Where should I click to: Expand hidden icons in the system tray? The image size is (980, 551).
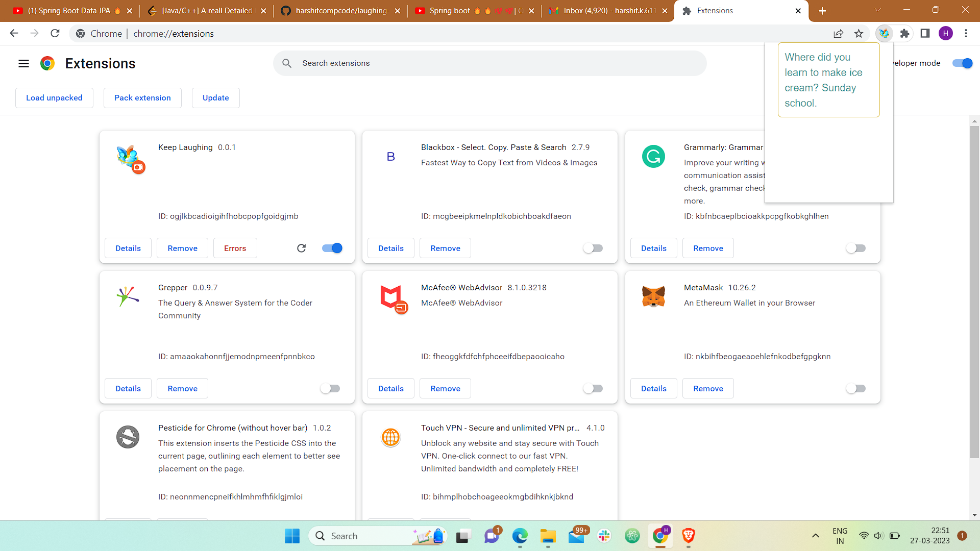coord(815,536)
